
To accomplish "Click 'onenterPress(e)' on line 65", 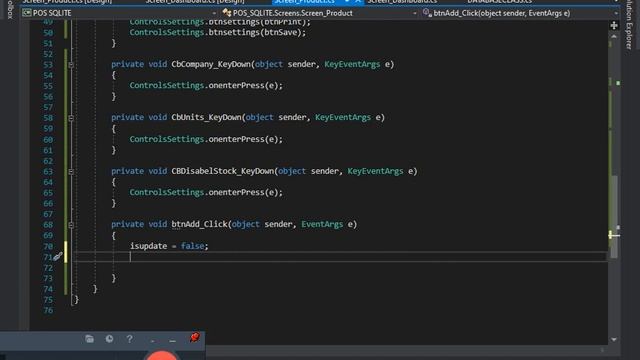I will pyautogui.click(x=243, y=192).
